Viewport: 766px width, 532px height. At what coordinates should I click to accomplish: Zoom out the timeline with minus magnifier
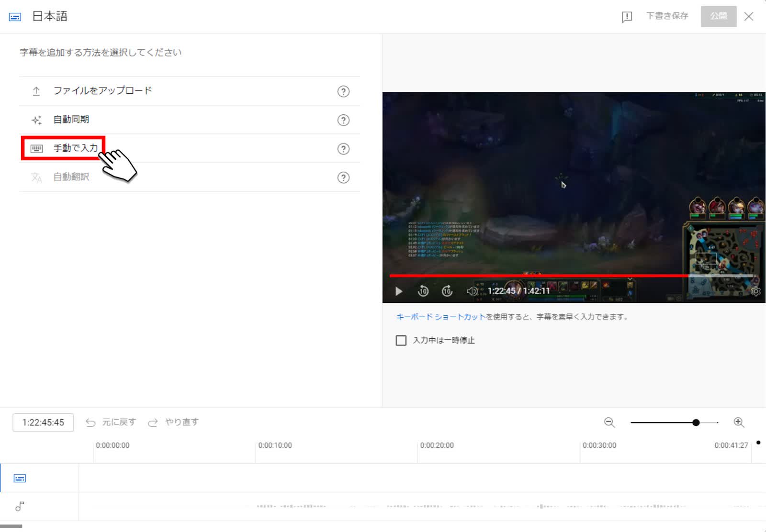coord(609,422)
